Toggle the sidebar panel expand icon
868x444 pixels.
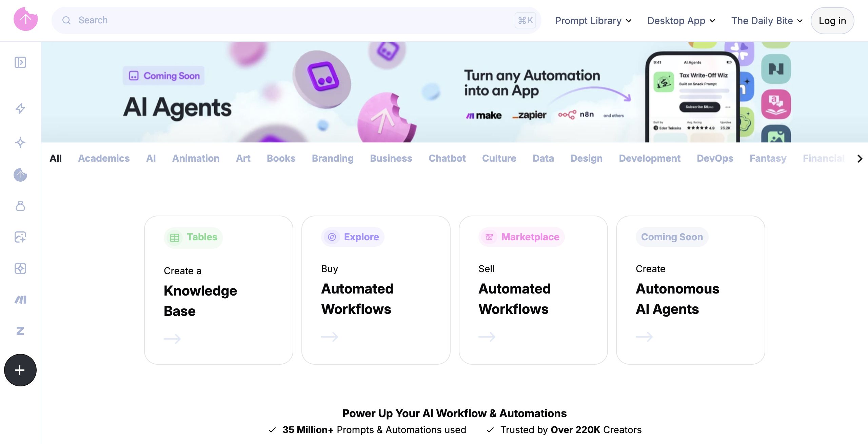(20, 62)
